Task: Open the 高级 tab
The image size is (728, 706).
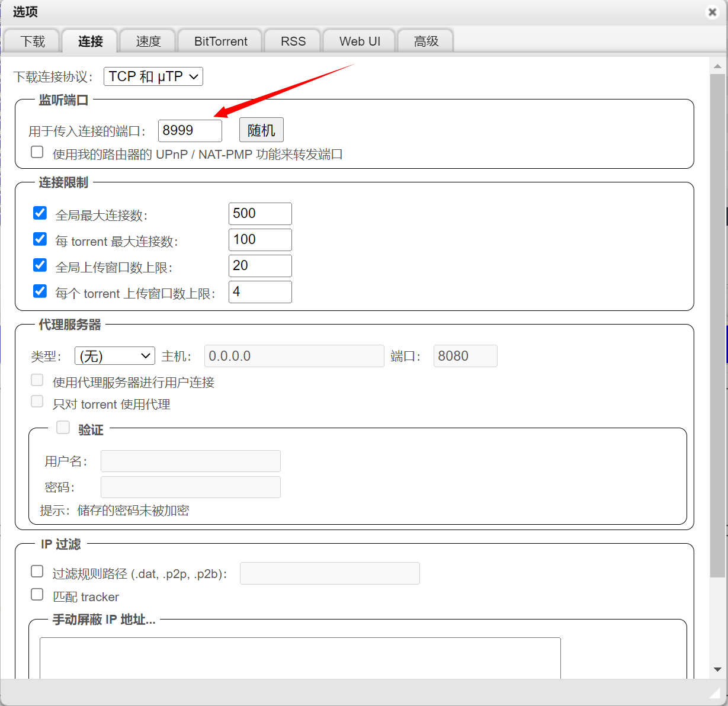Action: [x=426, y=41]
